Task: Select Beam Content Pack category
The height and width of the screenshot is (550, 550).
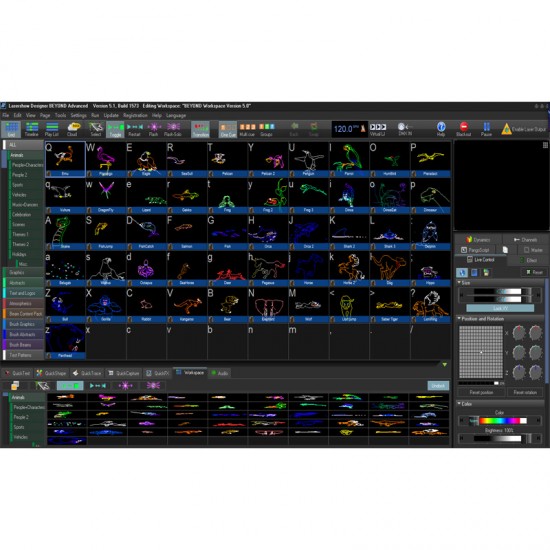Action: point(24,314)
